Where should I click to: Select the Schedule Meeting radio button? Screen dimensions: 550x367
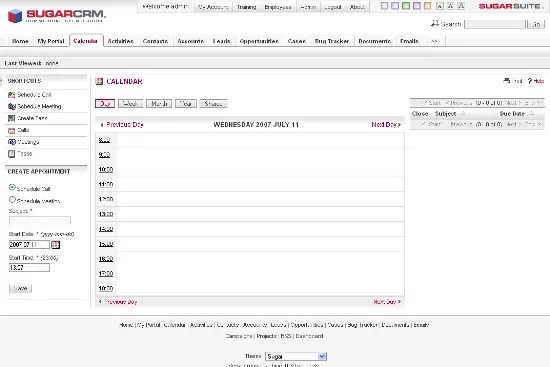12,199
